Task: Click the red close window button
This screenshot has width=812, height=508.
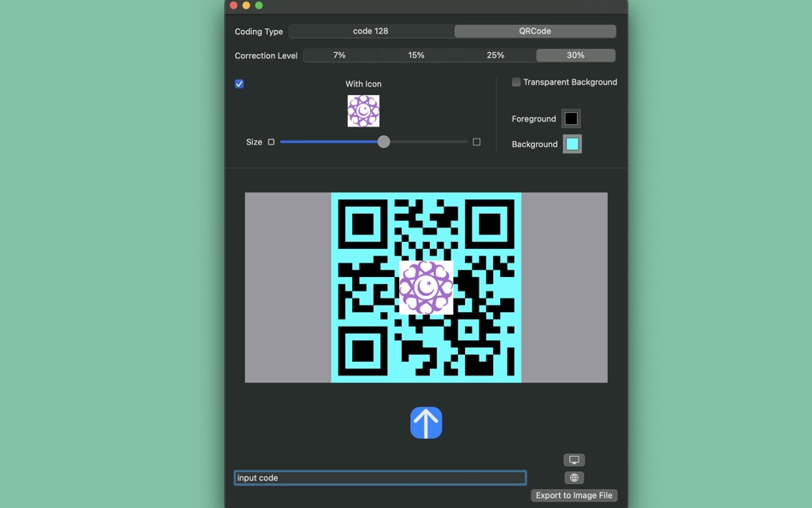Action: (x=233, y=6)
